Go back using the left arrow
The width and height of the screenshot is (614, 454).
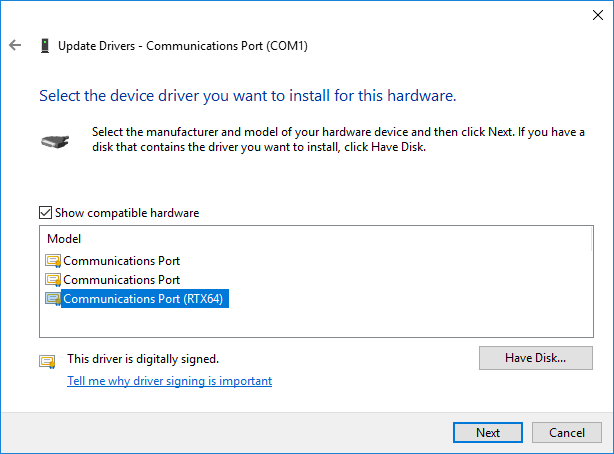(15, 45)
